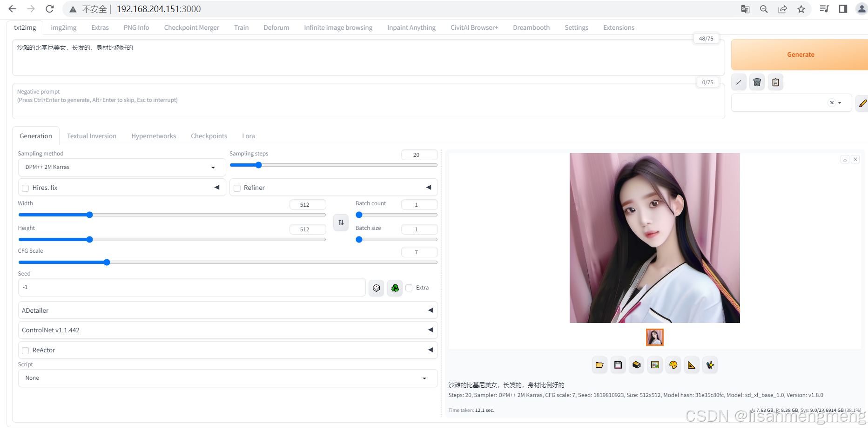Clear the prompt with the trash icon
Viewport: 868px width, 431px height.
tap(757, 82)
